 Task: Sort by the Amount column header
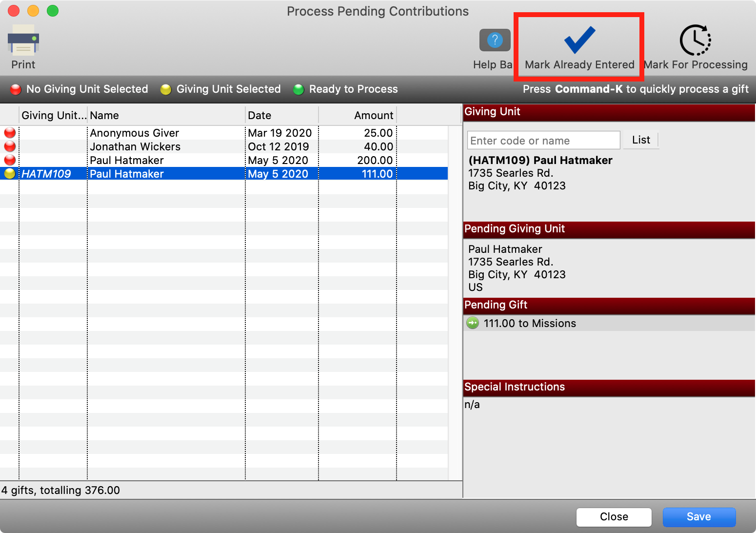pos(358,116)
